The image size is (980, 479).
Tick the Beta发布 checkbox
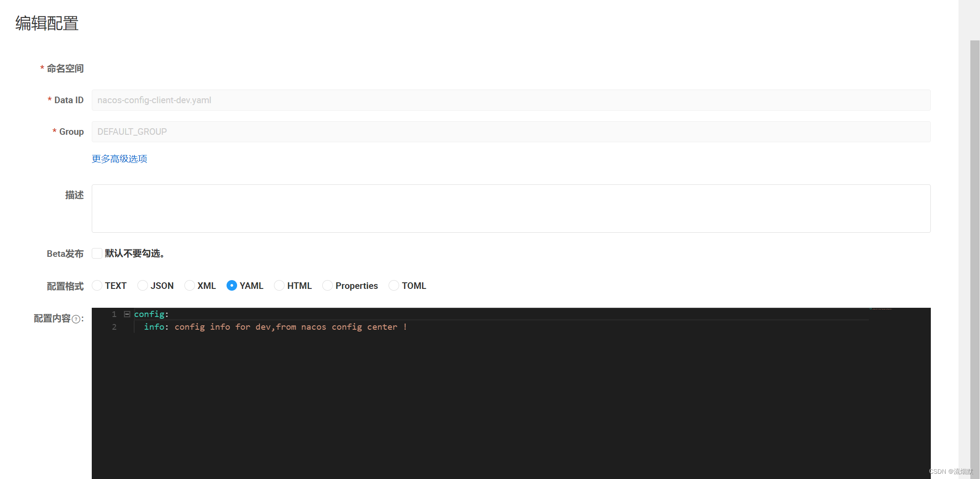tap(97, 253)
